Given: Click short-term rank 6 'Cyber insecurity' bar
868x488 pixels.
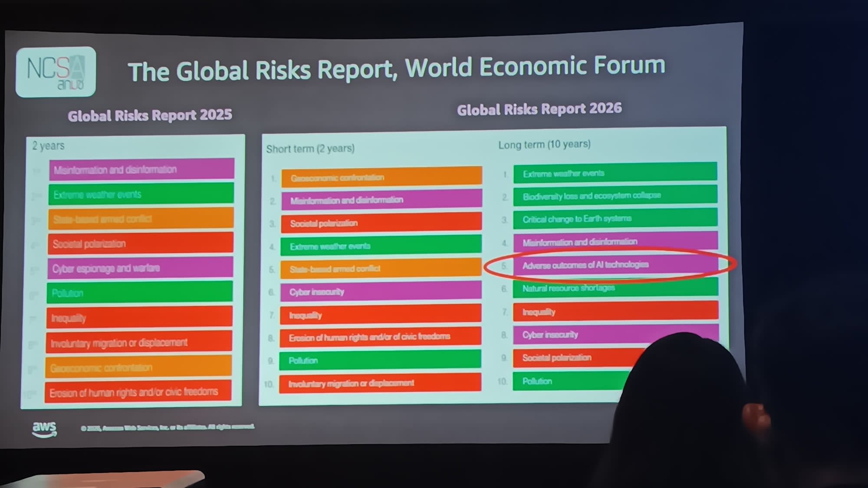Looking at the screenshot, I should 381,291.
